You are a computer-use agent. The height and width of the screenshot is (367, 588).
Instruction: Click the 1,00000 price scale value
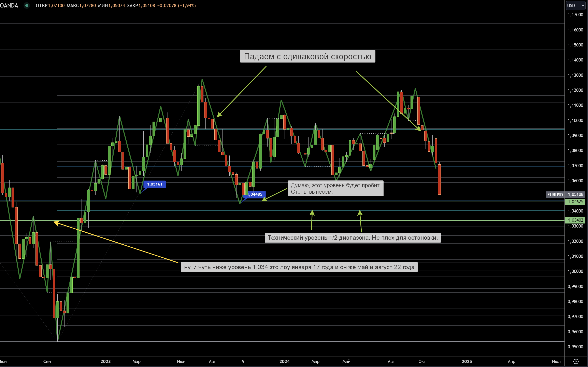click(x=575, y=271)
